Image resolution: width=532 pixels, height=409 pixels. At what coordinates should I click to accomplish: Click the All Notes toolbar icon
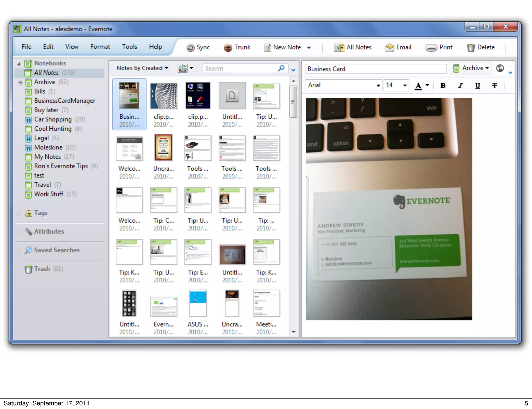pos(339,47)
